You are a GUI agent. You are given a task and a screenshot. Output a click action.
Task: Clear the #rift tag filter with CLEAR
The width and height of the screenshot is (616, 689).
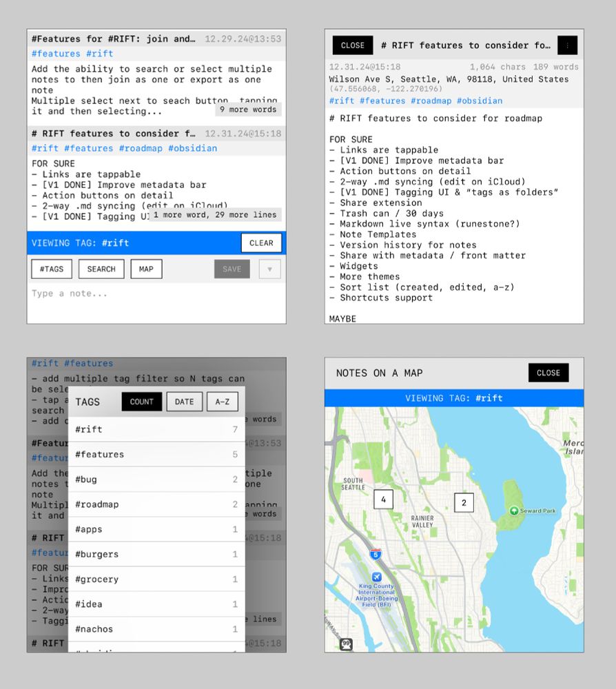tap(261, 243)
